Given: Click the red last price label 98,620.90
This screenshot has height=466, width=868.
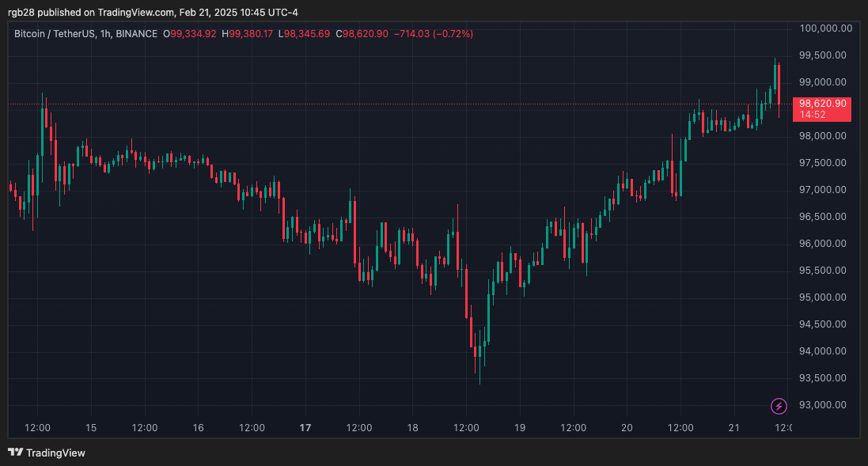Looking at the screenshot, I should coord(821,103).
